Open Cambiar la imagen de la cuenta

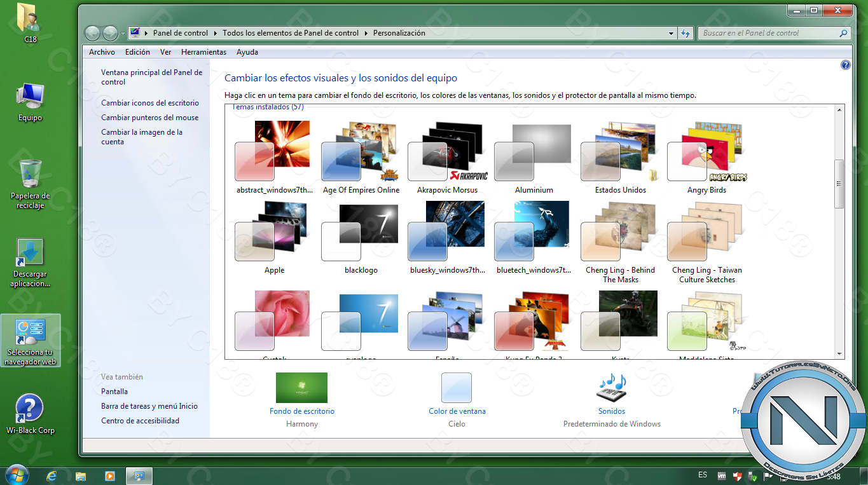(142, 137)
